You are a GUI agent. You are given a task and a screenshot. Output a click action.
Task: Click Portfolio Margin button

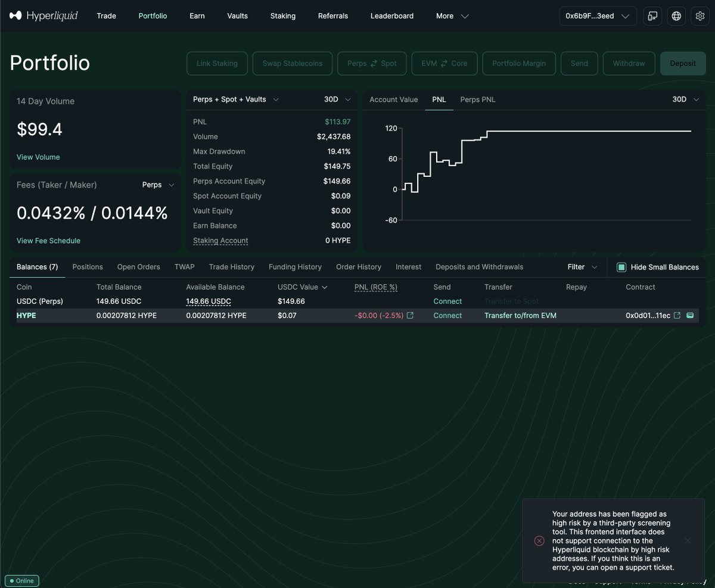tap(519, 63)
